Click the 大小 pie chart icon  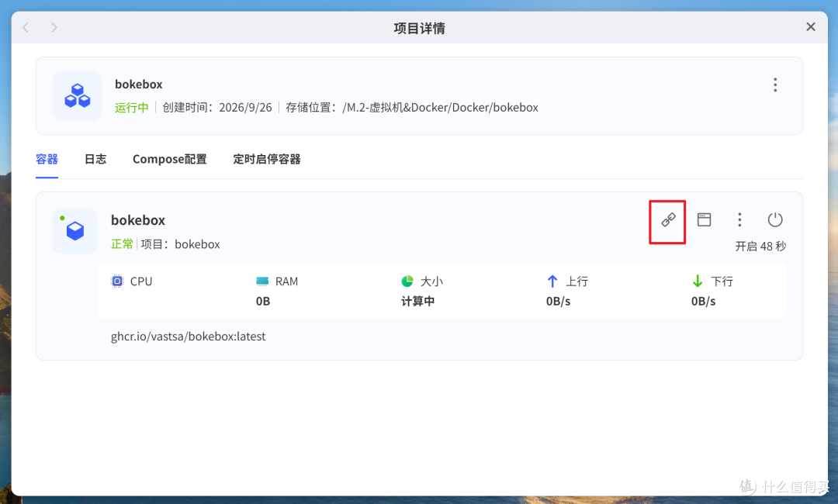point(407,281)
